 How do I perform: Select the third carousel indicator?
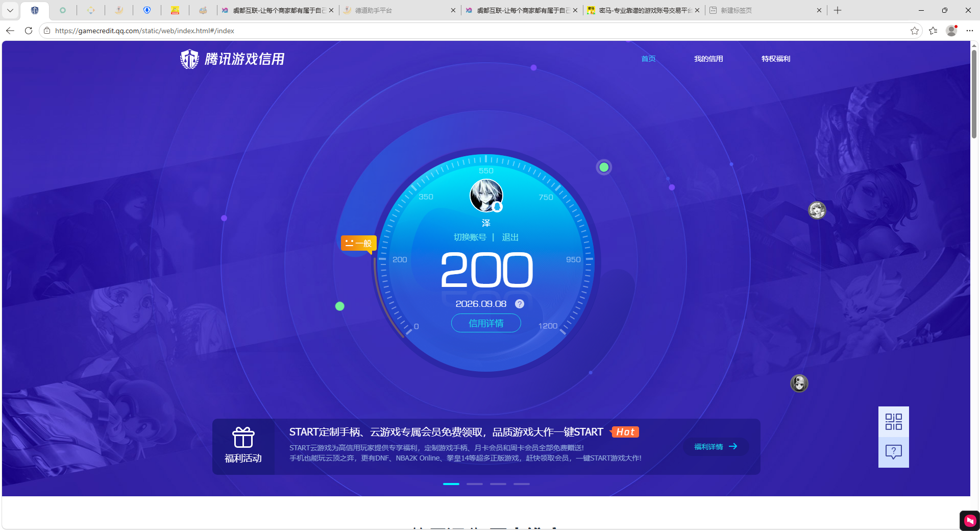(498, 484)
